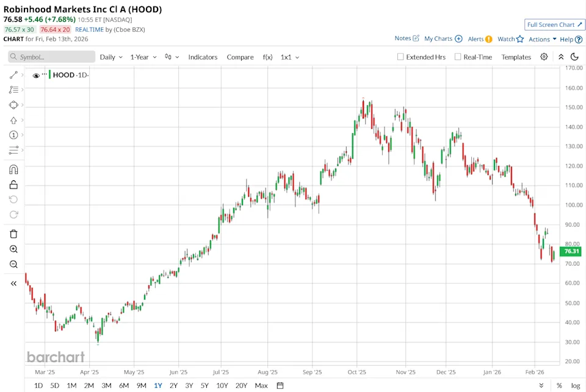
Task: Open chart settings gear icon
Action: point(544,57)
